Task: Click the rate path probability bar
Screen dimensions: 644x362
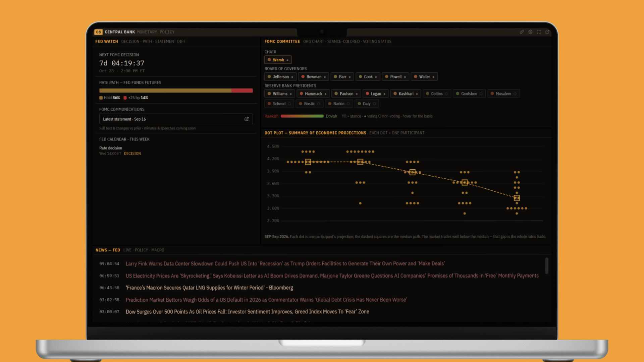Action: [176, 90]
